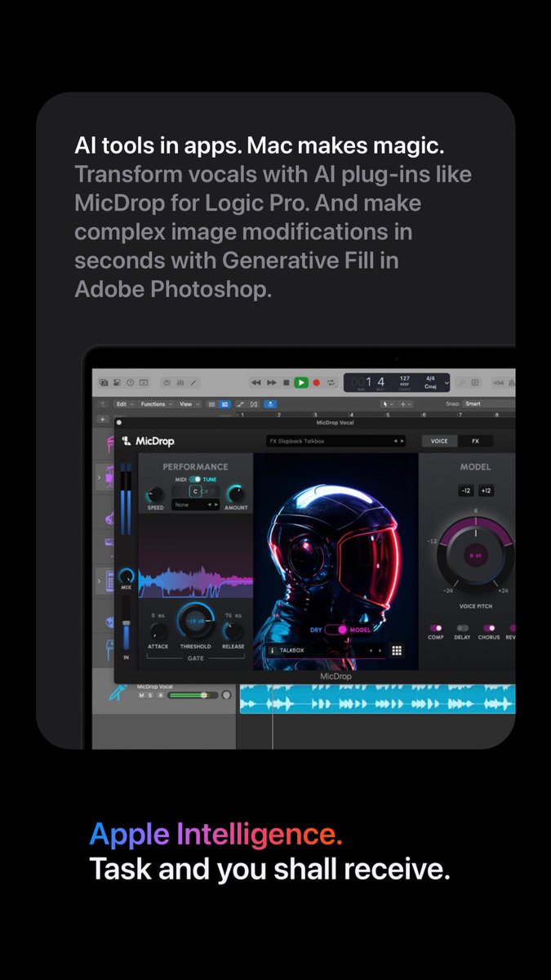The image size is (551, 980).
Task: Switch to the VOICE tab
Action: click(439, 441)
